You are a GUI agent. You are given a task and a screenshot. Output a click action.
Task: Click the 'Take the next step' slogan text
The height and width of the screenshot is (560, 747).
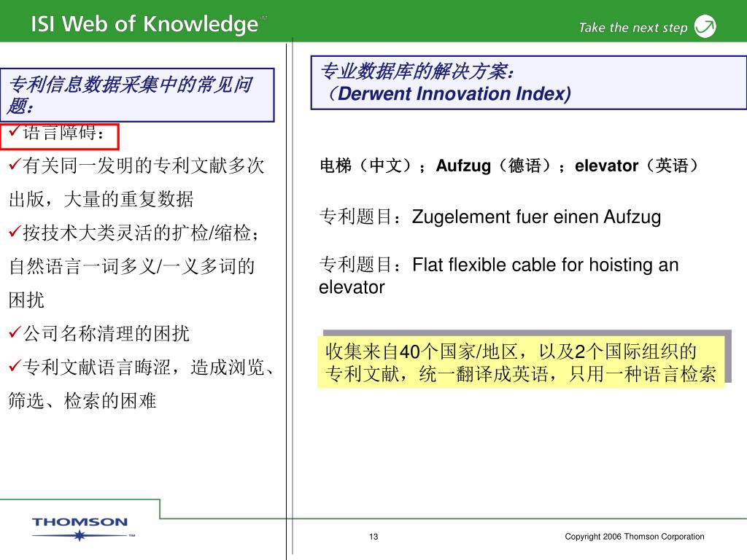[x=633, y=28]
